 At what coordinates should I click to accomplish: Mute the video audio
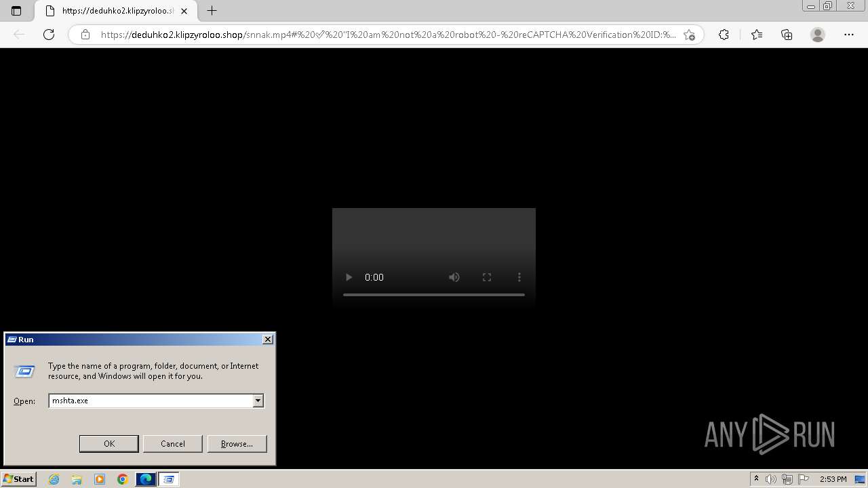(x=454, y=277)
